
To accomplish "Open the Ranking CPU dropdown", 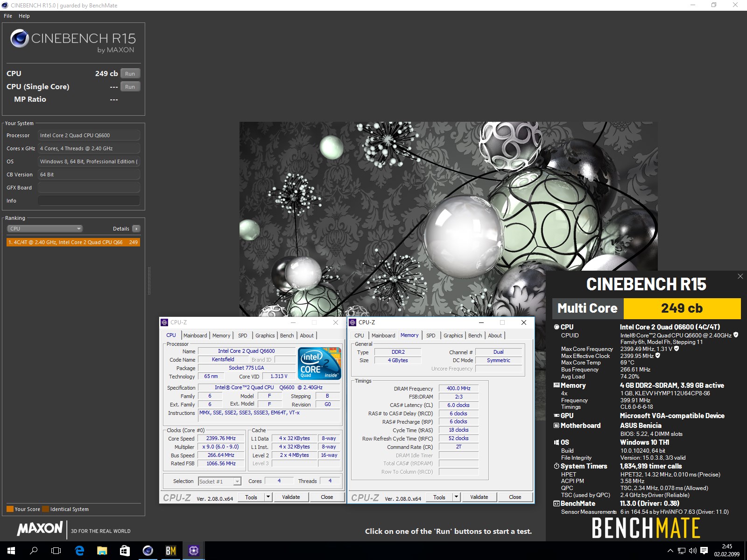I will tap(45, 229).
